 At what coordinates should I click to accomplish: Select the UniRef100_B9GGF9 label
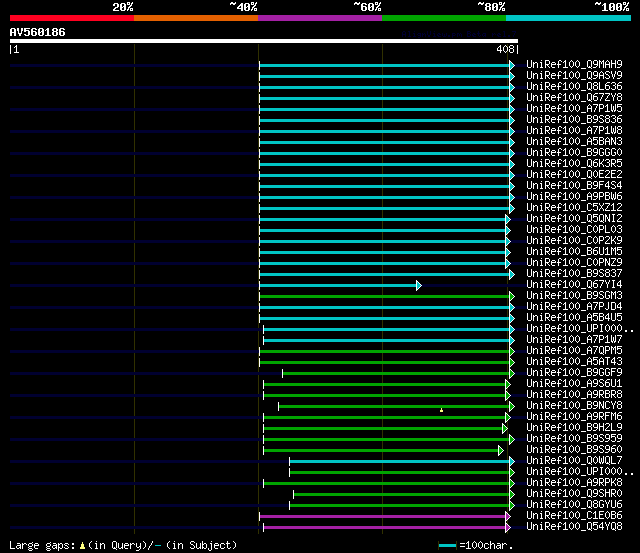(x=574, y=373)
